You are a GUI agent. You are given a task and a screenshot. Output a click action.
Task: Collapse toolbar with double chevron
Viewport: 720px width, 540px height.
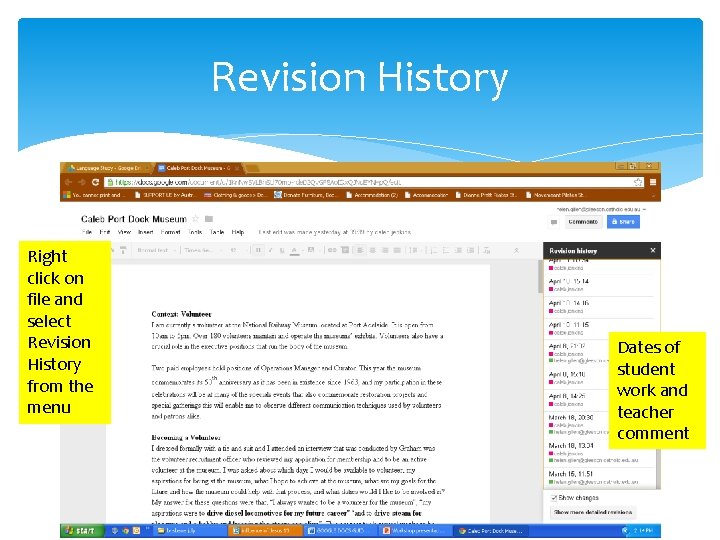[x=516, y=250]
